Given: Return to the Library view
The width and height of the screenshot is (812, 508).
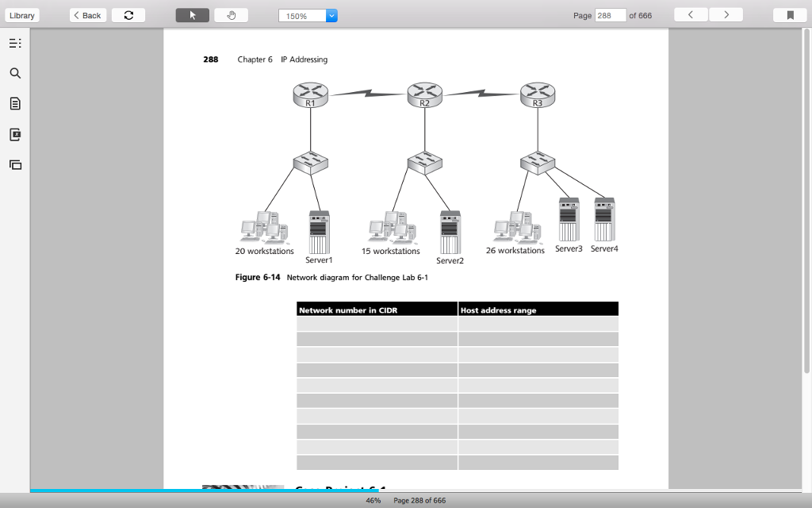Looking at the screenshot, I should click(21, 14).
